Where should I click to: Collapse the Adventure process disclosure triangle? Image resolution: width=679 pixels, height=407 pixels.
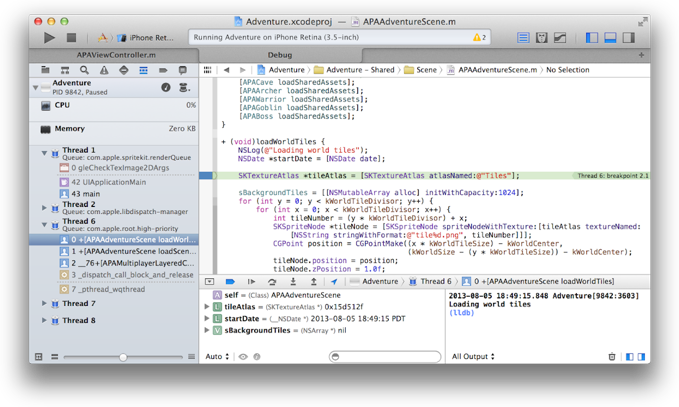pyautogui.click(x=36, y=88)
